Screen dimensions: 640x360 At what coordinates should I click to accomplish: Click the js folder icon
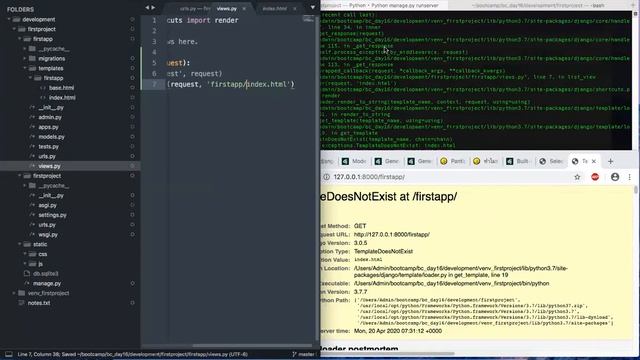tap(32, 264)
